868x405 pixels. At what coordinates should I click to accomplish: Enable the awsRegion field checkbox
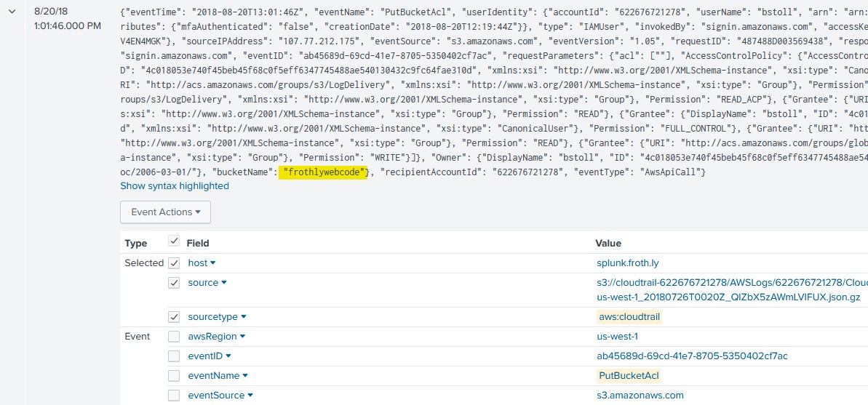[x=174, y=337]
